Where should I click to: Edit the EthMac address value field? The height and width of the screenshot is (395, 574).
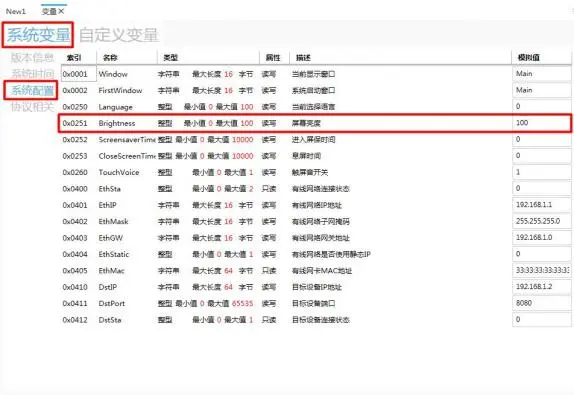pyautogui.click(x=542, y=270)
